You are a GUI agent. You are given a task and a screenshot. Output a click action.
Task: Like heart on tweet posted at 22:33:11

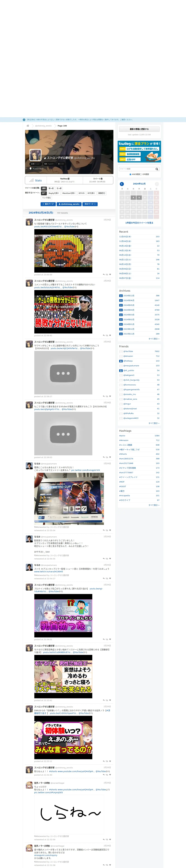point(110,762)
